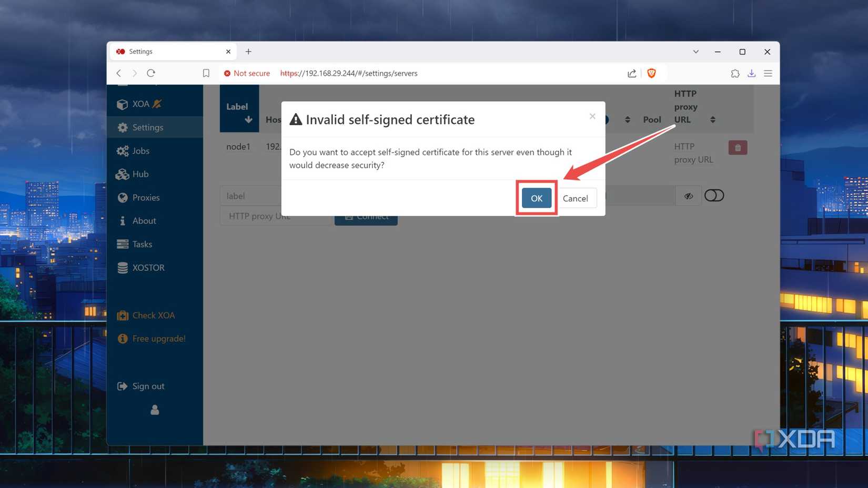Click the About info icon
Screen dimensions: 868x488
click(x=123, y=221)
